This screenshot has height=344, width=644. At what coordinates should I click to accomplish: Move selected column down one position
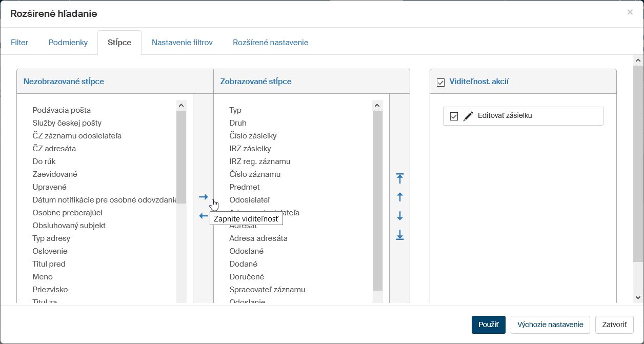[x=400, y=216]
